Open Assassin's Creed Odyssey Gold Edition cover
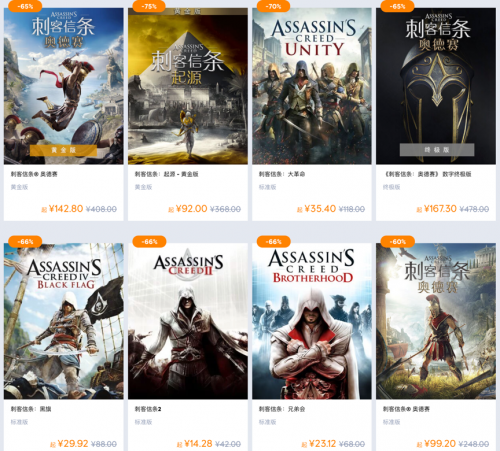Viewport: 500px width, 451px height. [64, 86]
